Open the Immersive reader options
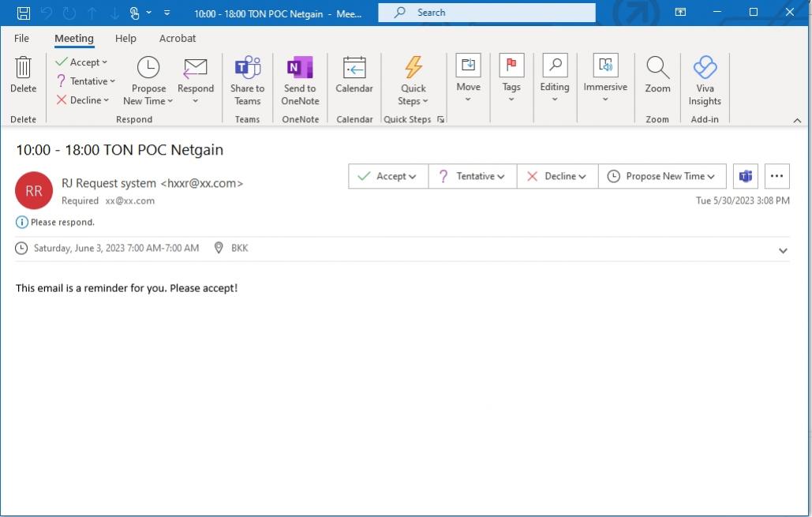The image size is (812, 517). [604, 79]
